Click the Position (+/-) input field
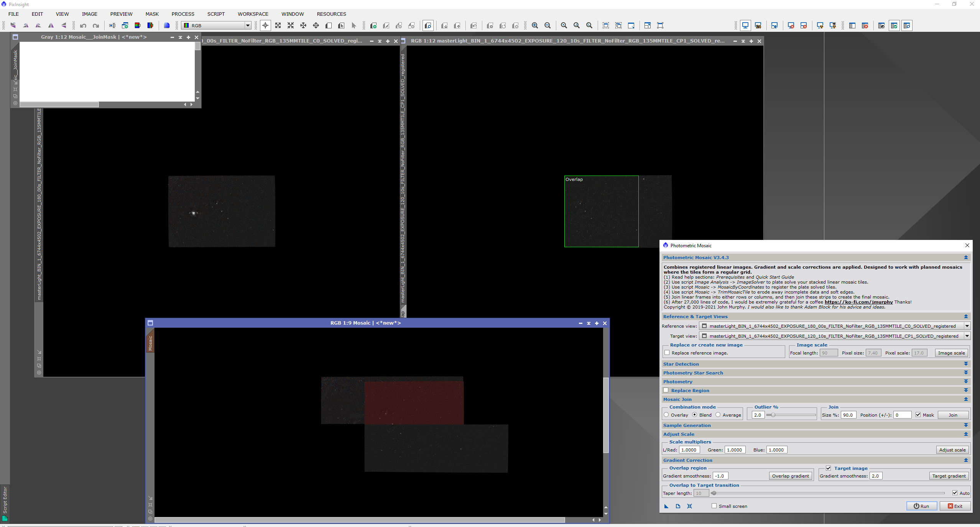The image size is (980, 527). 902,415
